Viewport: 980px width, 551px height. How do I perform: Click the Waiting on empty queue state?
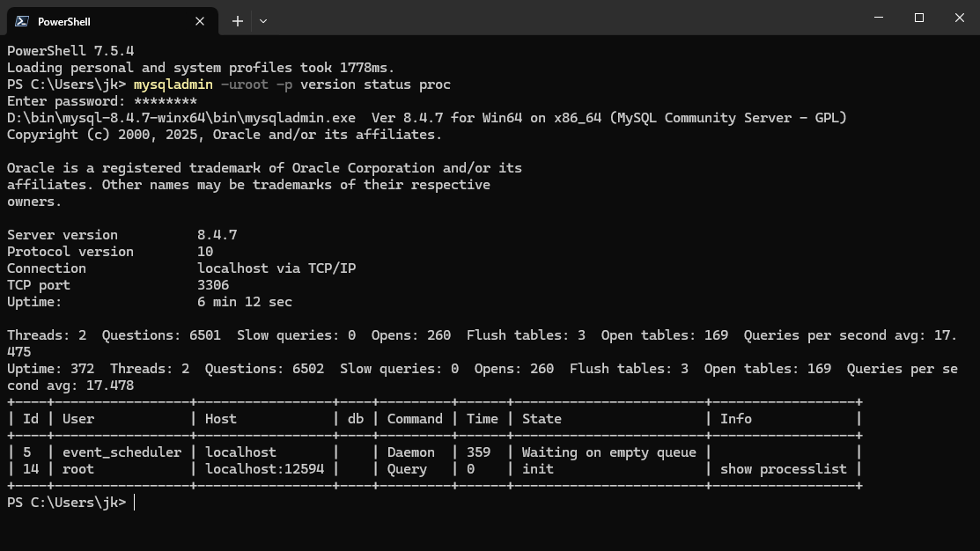(x=608, y=452)
